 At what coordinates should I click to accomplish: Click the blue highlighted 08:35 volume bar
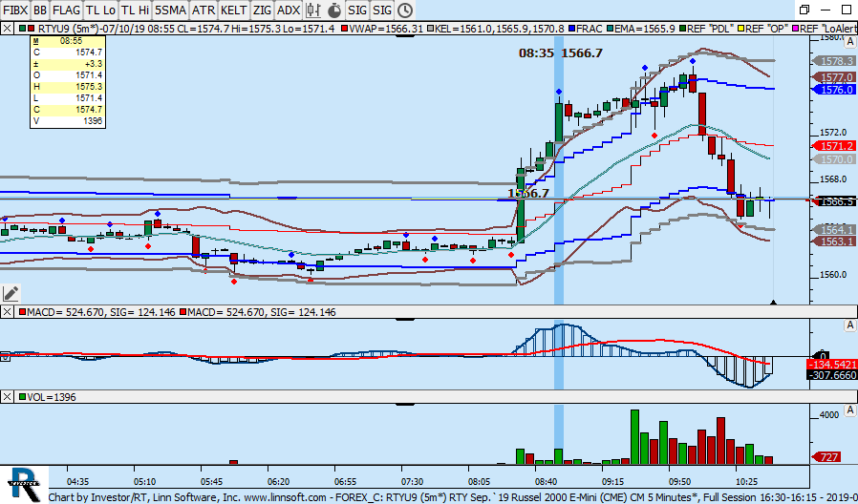[558, 456]
